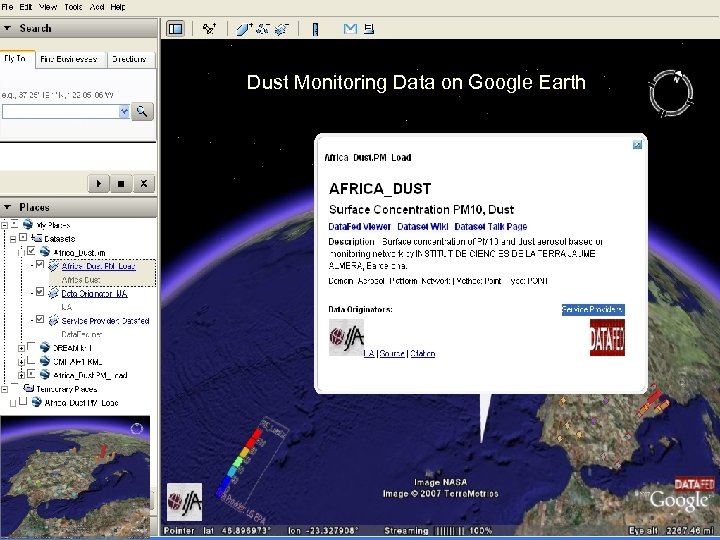Open the DataFed Viewer link

(x=360, y=226)
